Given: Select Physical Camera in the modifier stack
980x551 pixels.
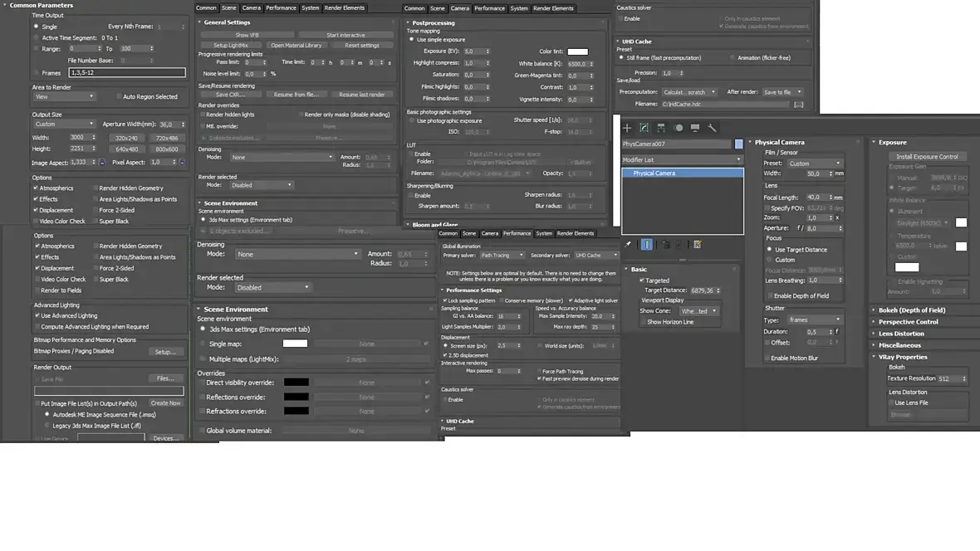Looking at the screenshot, I should click(x=683, y=173).
